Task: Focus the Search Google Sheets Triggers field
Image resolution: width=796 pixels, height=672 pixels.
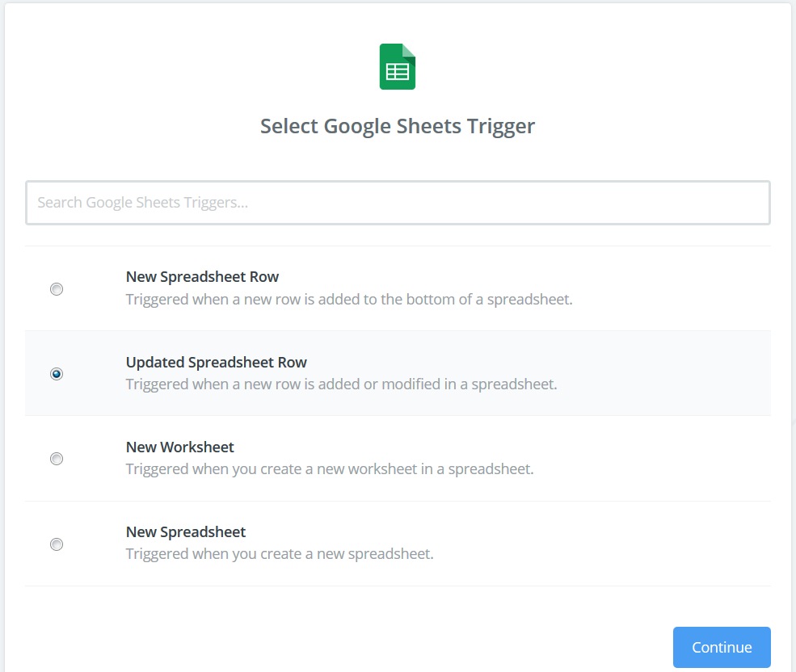Action: [398, 203]
